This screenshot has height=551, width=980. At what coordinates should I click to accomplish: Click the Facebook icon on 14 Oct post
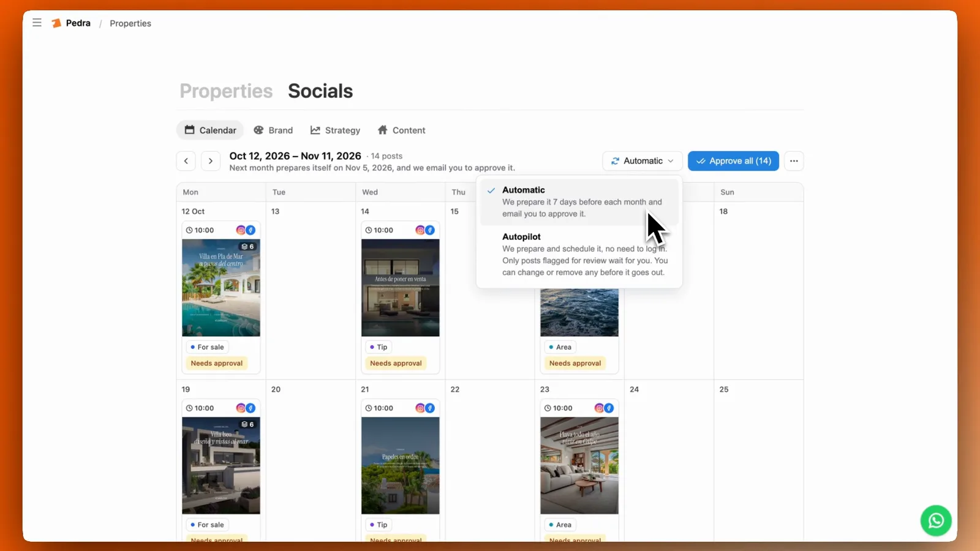pos(430,230)
